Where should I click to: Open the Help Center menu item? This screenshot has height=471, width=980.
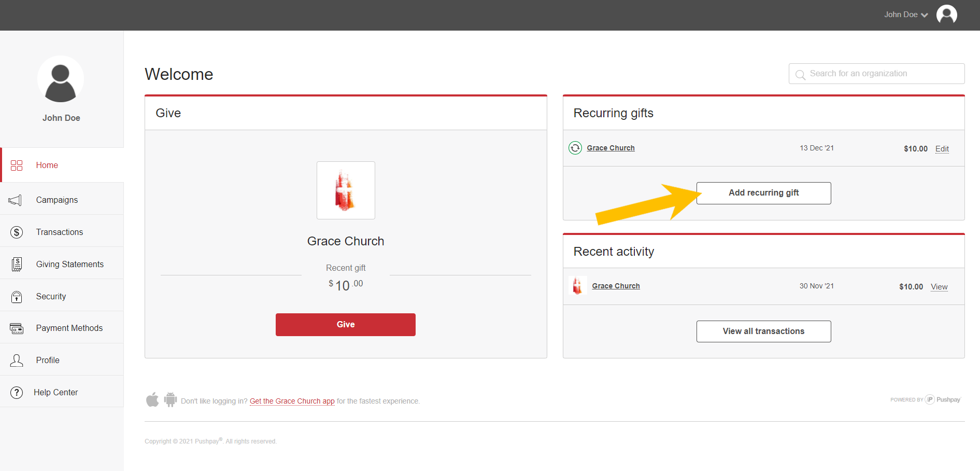point(62,392)
